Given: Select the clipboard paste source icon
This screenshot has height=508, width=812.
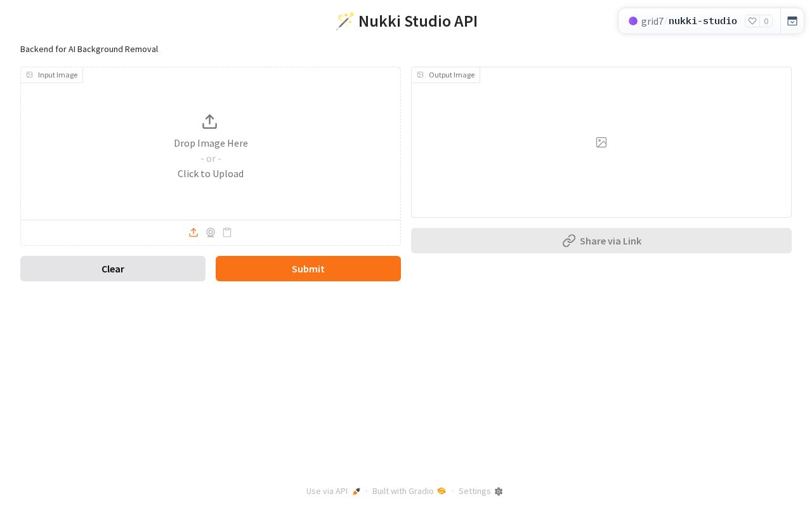Looking at the screenshot, I should [227, 232].
